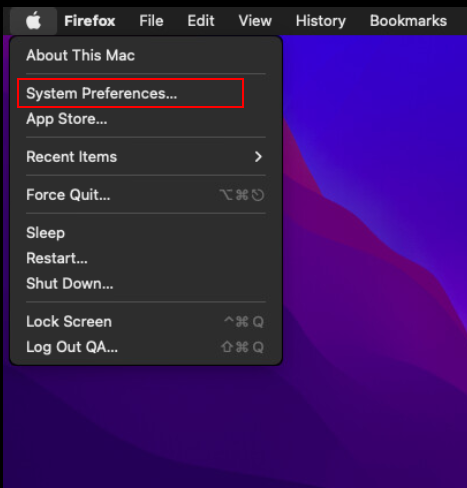Image resolution: width=467 pixels, height=488 pixels.
Task: Select About This Mac
Action: [x=80, y=55]
